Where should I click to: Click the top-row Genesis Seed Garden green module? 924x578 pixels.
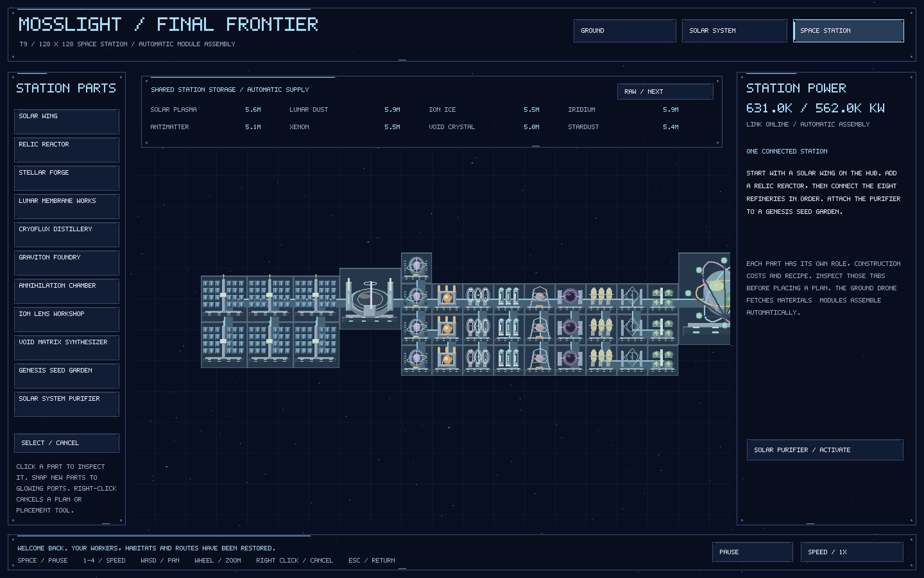(x=663, y=299)
